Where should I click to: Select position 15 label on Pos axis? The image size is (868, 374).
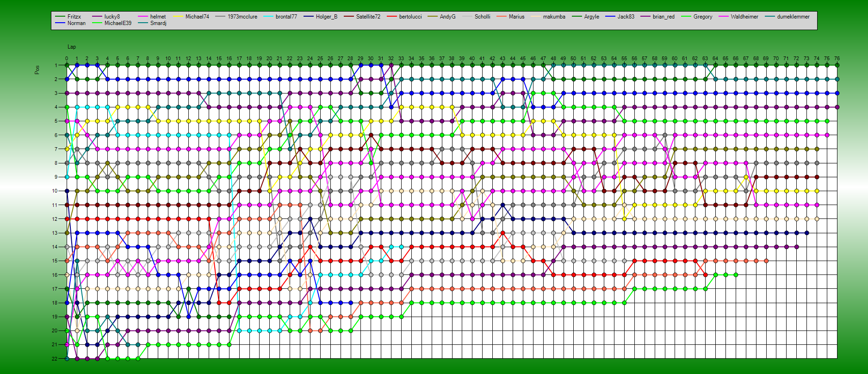coord(55,261)
